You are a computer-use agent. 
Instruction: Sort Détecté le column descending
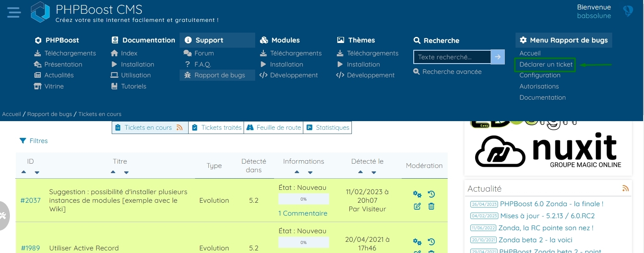[374, 173]
